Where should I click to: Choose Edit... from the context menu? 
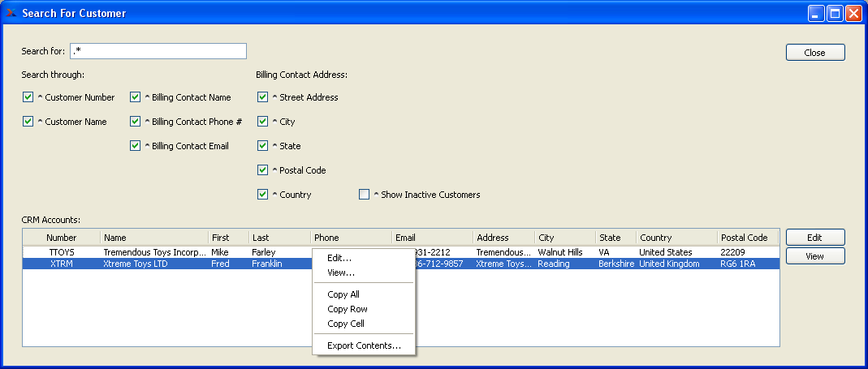339,258
